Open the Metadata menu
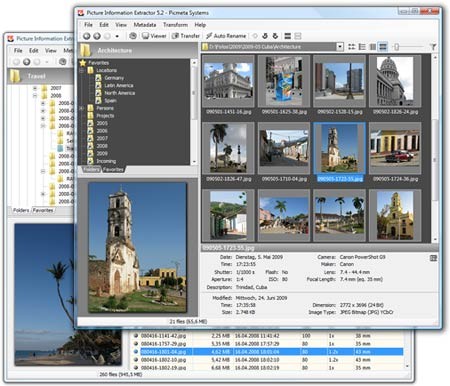 (x=145, y=25)
